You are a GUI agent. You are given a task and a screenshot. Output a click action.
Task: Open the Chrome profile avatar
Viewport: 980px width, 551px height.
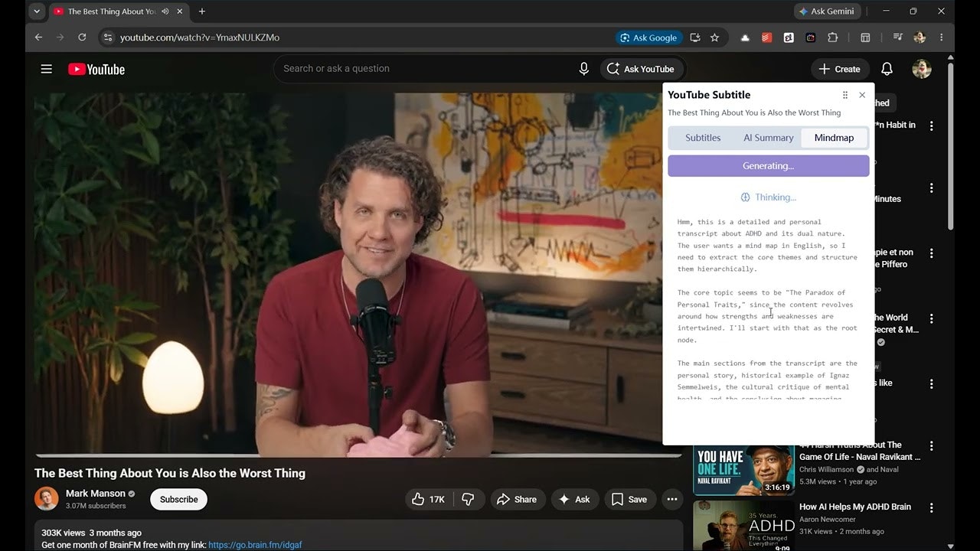[x=920, y=37]
